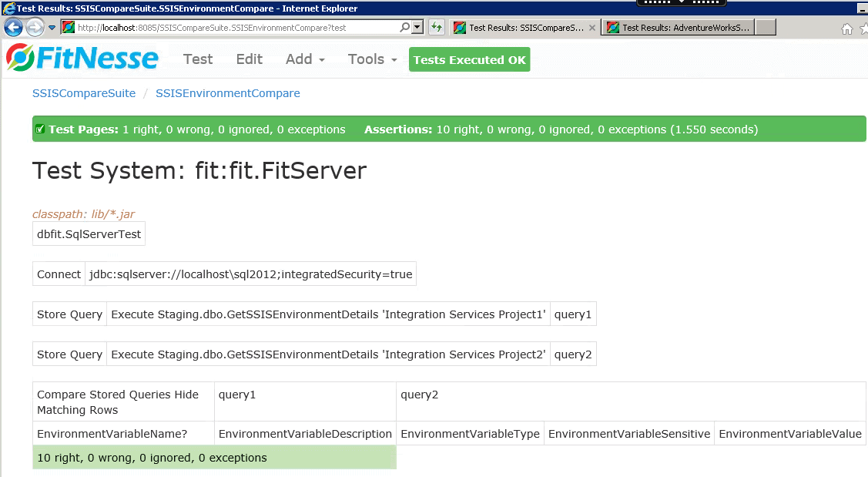Click the browser Forward arrow button
Screen dimensions: 868x477
pos(35,27)
